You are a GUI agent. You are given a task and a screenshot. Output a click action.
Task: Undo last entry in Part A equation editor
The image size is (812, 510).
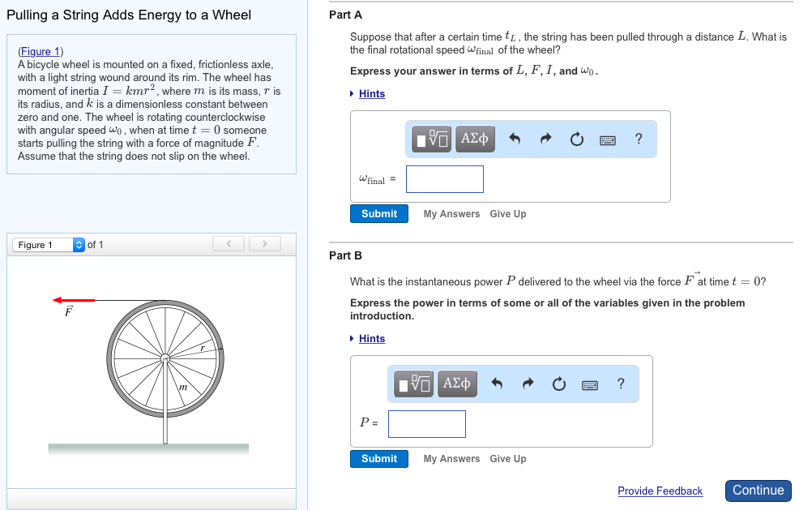click(x=515, y=138)
